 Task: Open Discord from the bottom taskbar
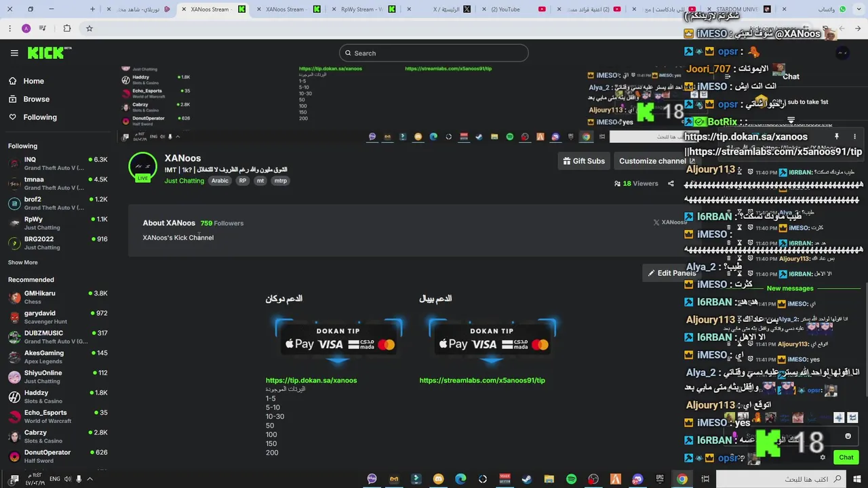point(637,479)
